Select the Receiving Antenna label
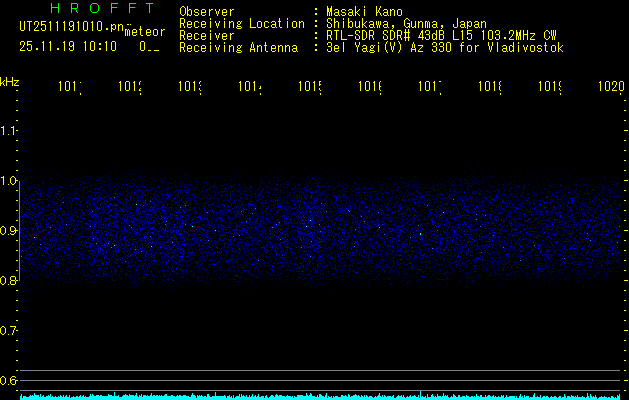The width and height of the screenshot is (629, 400). pyautogui.click(x=238, y=47)
